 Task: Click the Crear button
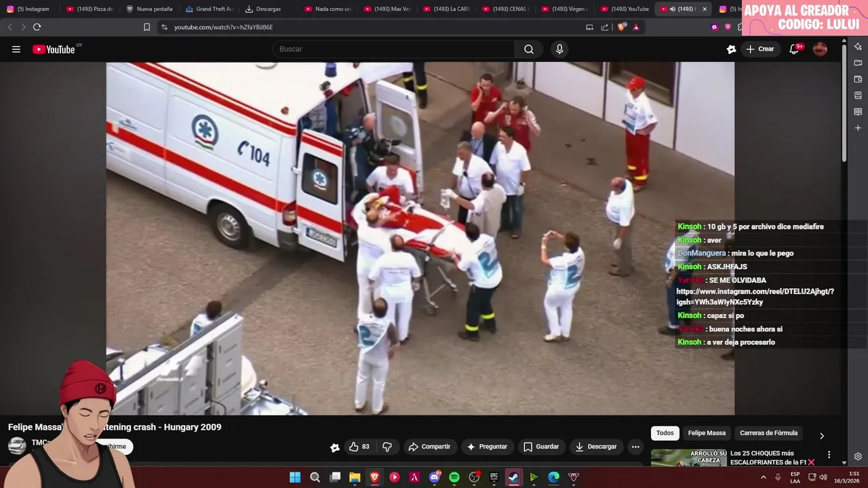coord(759,49)
